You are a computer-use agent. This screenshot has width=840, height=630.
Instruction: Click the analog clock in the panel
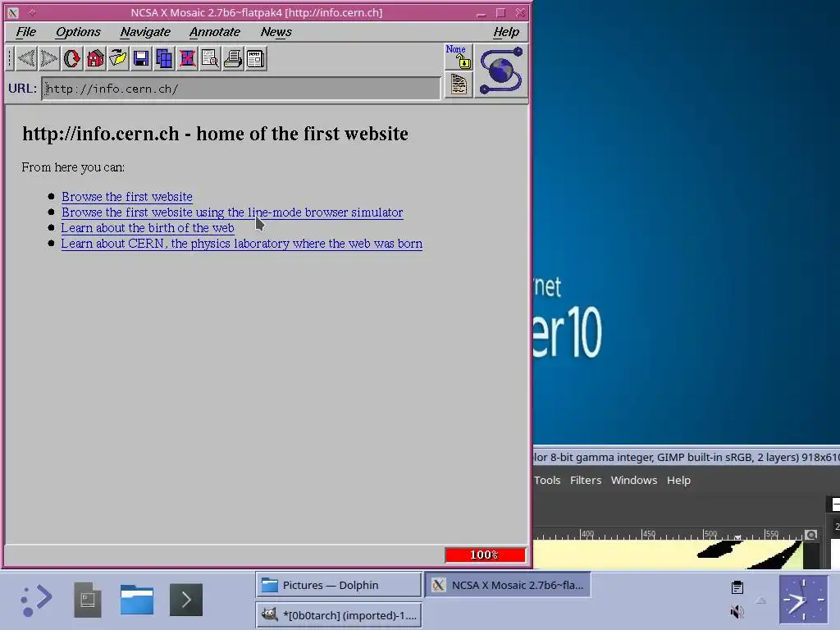pos(803,600)
